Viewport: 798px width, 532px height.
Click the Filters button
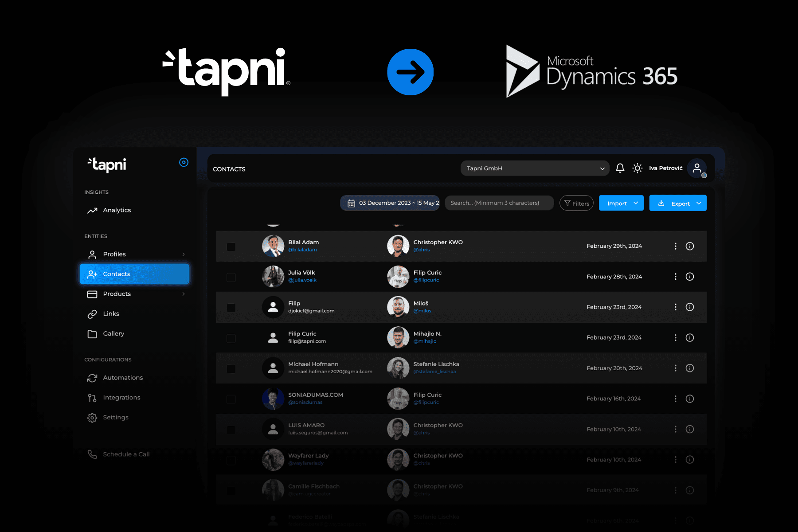[x=576, y=203]
